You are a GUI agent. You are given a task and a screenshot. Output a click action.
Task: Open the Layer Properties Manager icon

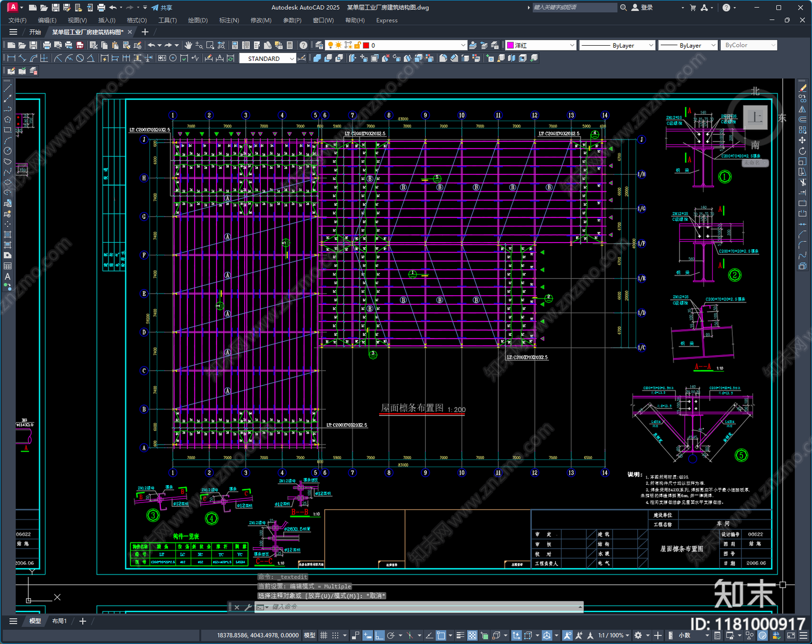(x=319, y=45)
